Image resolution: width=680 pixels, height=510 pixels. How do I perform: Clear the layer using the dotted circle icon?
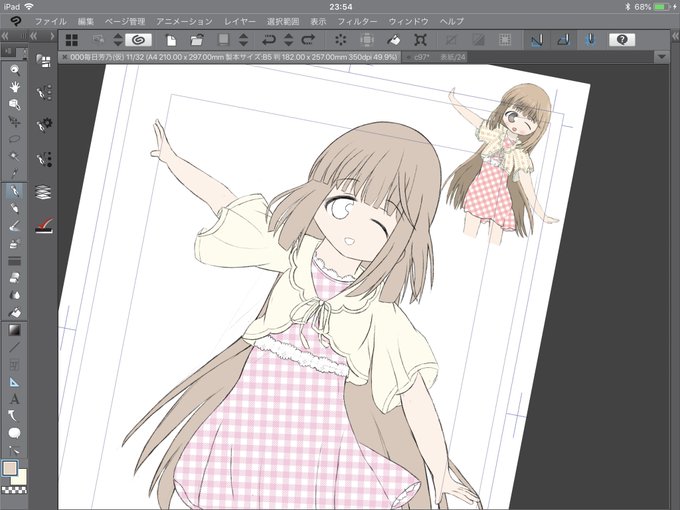(341, 40)
